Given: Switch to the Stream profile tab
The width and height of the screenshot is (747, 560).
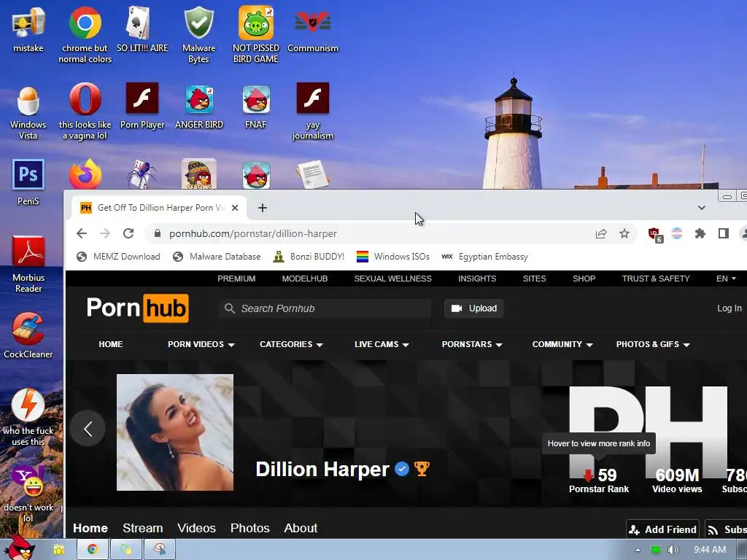Looking at the screenshot, I should [x=143, y=528].
